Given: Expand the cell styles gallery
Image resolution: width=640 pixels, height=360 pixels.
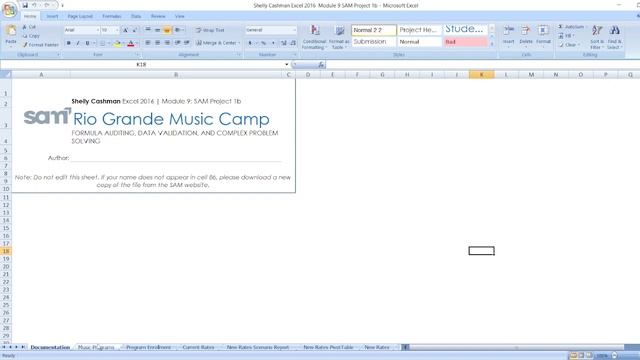Looking at the screenshot, I should coord(492,44).
